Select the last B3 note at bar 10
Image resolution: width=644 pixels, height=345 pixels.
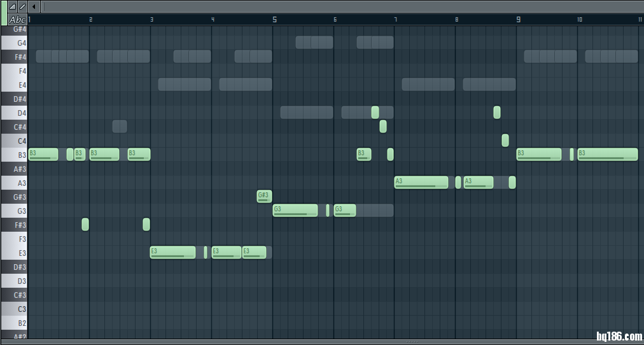tap(607, 154)
